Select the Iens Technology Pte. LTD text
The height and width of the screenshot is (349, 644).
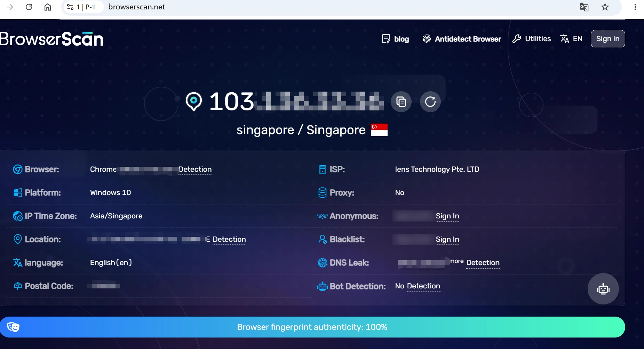point(437,169)
